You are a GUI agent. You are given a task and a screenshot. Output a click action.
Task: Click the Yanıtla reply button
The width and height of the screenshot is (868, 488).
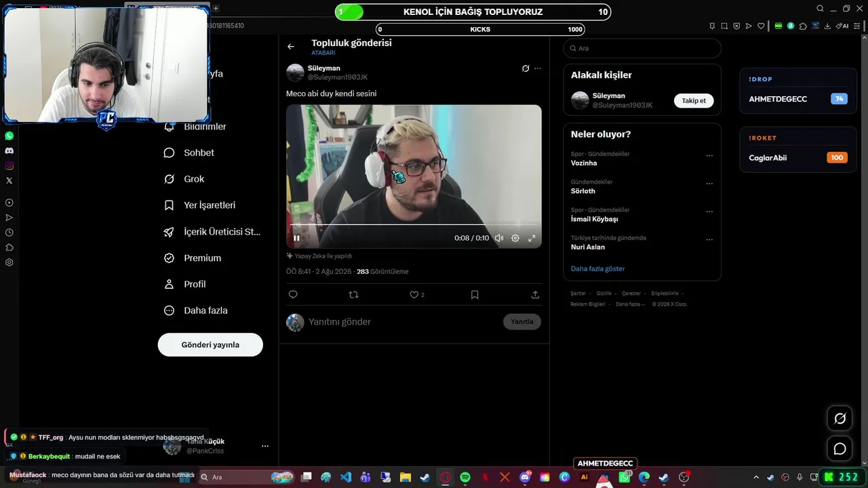(x=522, y=322)
